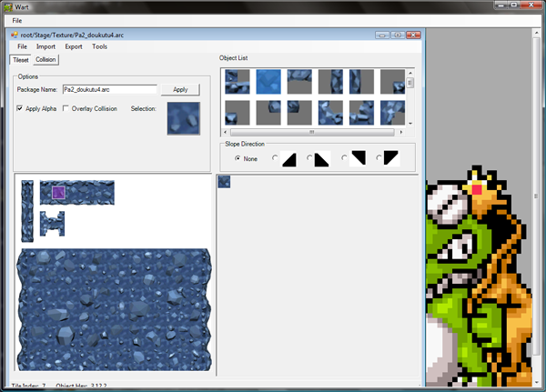The width and height of the screenshot is (546, 392).
Task: Select the first object in the second row
Action: coord(238,113)
